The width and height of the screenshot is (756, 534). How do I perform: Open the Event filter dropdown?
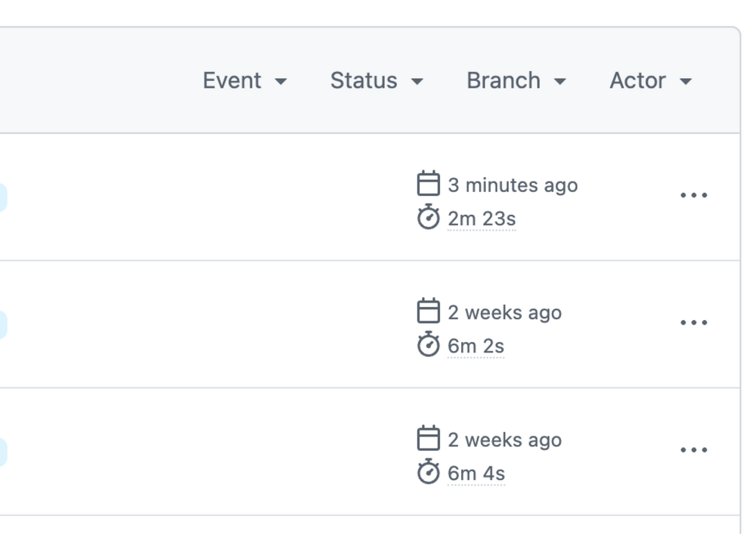pos(244,81)
